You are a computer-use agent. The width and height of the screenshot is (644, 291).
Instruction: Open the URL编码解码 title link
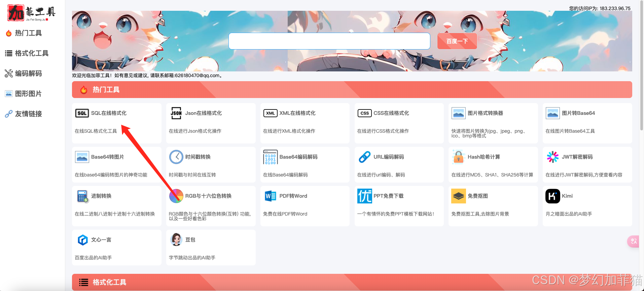[x=389, y=157]
